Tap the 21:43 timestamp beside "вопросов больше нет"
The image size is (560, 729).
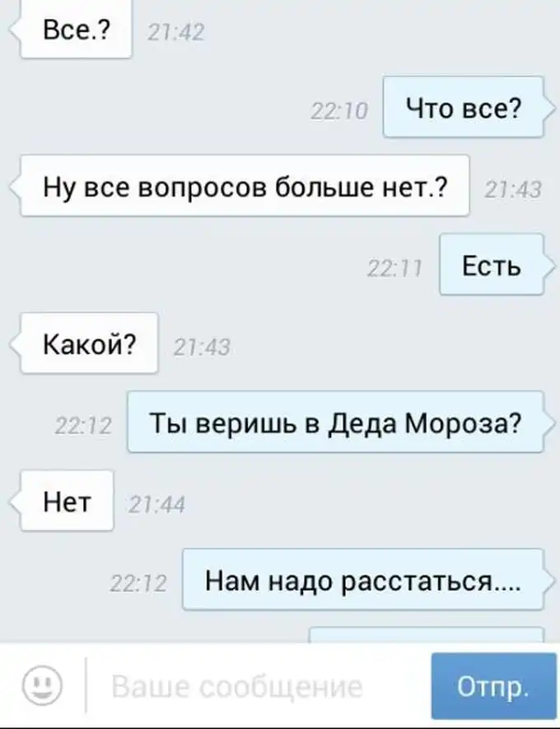pos(513,189)
